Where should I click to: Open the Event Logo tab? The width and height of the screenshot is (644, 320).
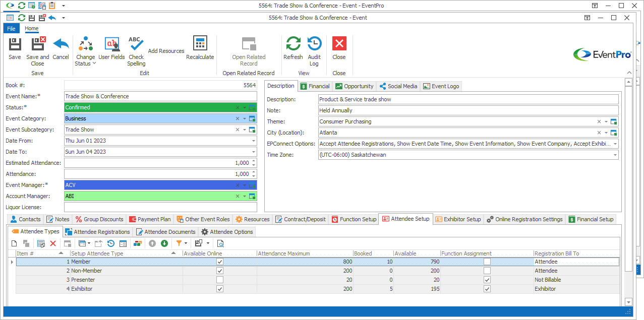(x=441, y=86)
